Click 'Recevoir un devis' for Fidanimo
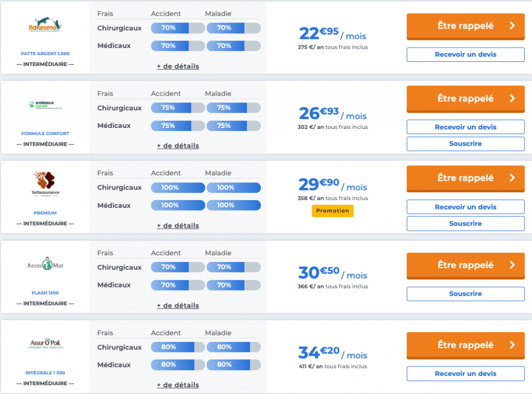The width and height of the screenshot is (532, 394). (465, 55)
